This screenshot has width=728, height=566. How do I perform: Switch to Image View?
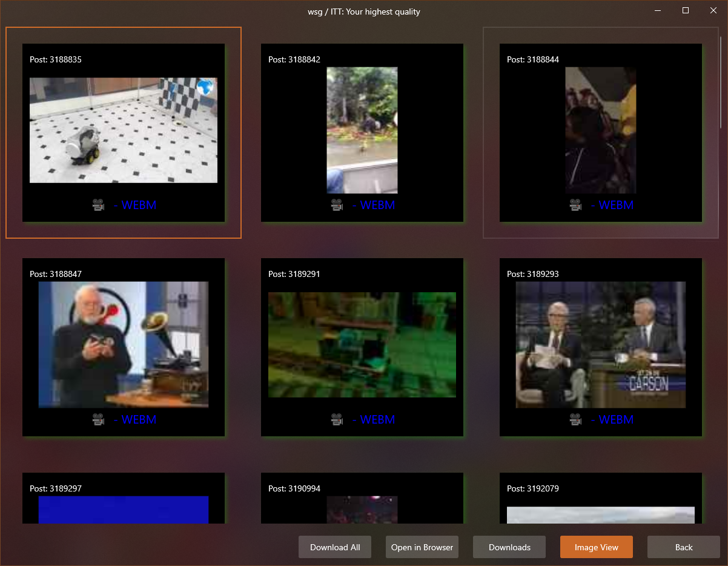pyautogui.click(x=597, y=547)
